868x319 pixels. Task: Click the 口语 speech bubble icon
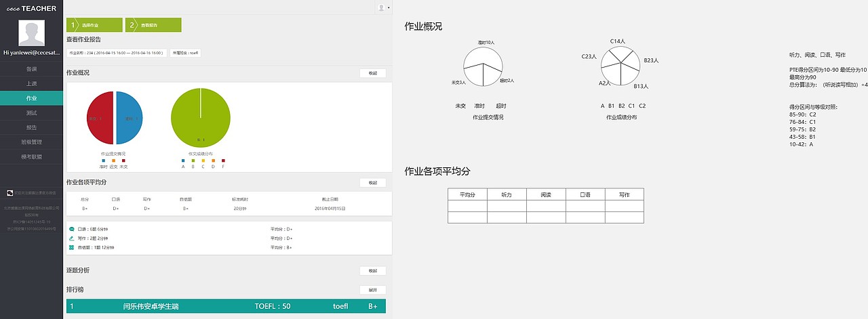tap(73, 229)
